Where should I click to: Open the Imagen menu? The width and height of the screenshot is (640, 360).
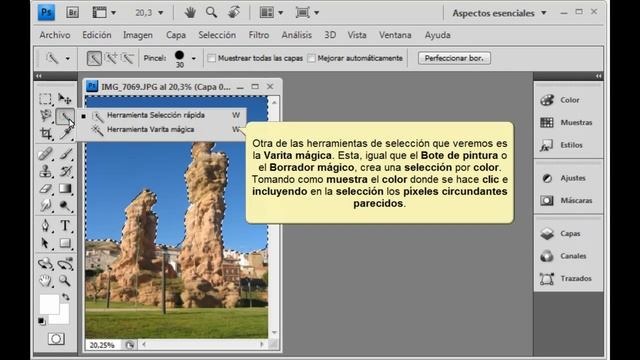[x=138, y=35]
